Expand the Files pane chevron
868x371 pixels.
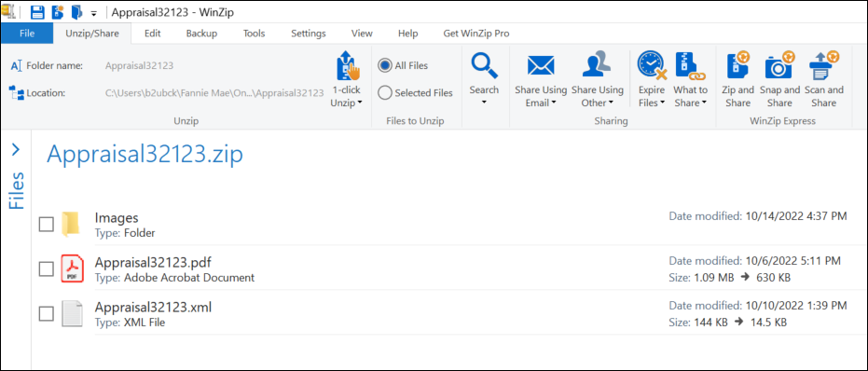[x=16, y=149]
